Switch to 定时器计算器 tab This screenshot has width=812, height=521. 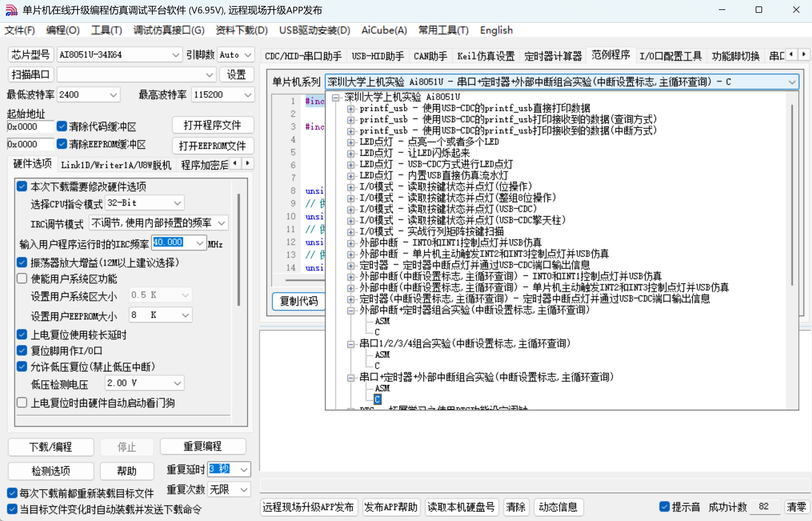click(x=553, y=56)
